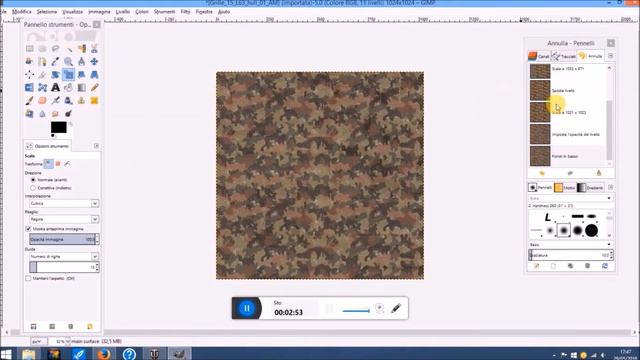Toggle Mostra anteprima immagine checkbox
The width and height of the screenshot is (640, 360).
(28, 229)
